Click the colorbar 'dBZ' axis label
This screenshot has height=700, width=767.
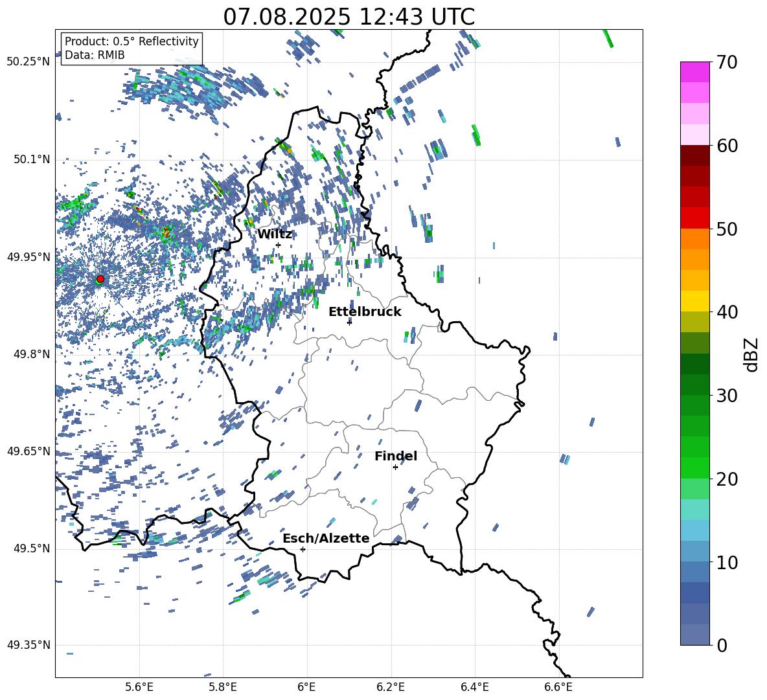(x=752, y=354)
